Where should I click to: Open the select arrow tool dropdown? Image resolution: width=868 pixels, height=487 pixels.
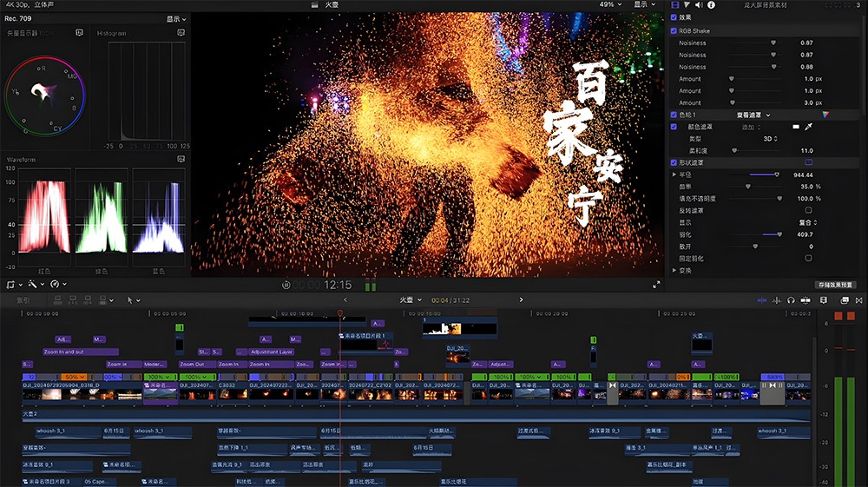[134, 300]
